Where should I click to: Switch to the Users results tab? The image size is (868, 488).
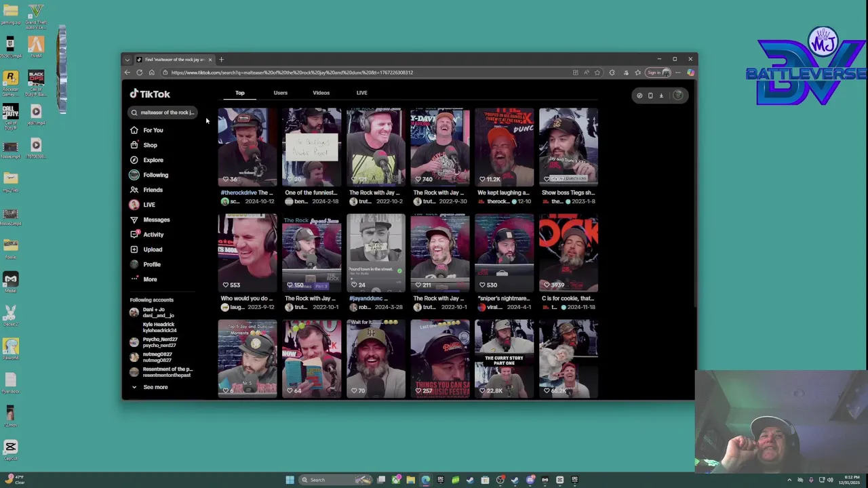pyautogui.click(x=281, y=93)
